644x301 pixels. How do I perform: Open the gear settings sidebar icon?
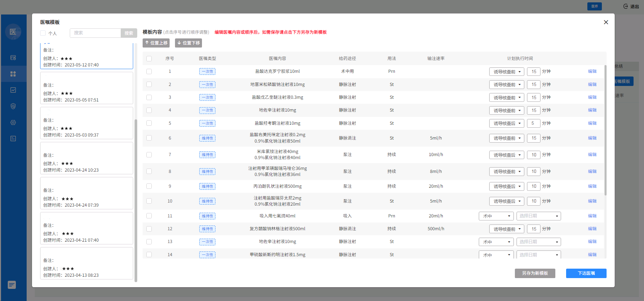13,122
